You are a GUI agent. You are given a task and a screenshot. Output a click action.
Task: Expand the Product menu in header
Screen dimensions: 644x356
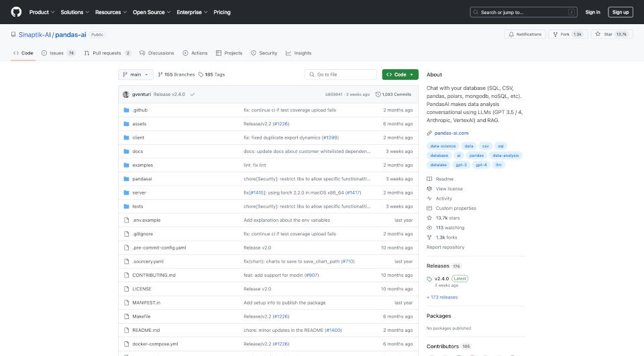(42, 12)
